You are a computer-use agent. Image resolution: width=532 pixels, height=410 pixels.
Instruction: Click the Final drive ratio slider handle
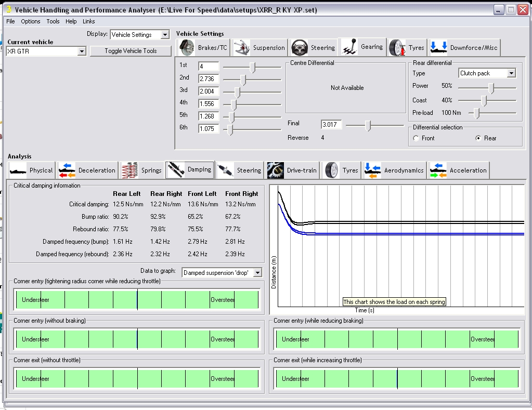[x=368, y=125]
